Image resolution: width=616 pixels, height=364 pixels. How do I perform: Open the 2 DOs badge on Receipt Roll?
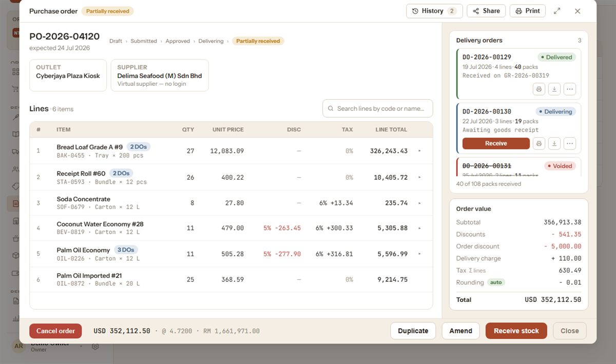[x=121, y=174]
